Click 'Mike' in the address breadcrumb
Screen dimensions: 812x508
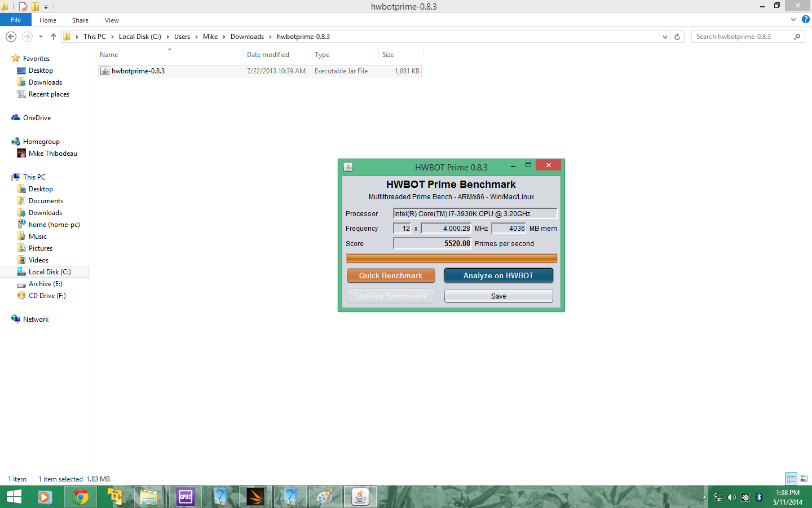(210, 37)
